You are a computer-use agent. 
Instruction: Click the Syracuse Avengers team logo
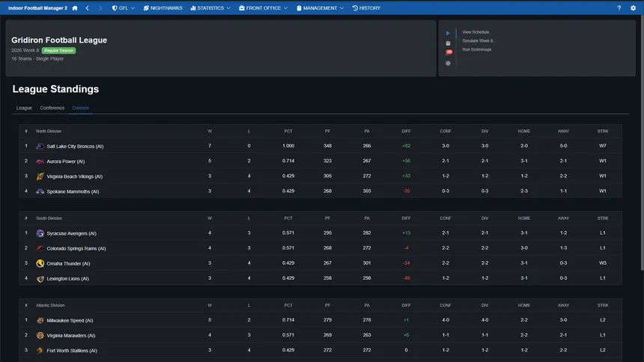click(x=40, y=233)
